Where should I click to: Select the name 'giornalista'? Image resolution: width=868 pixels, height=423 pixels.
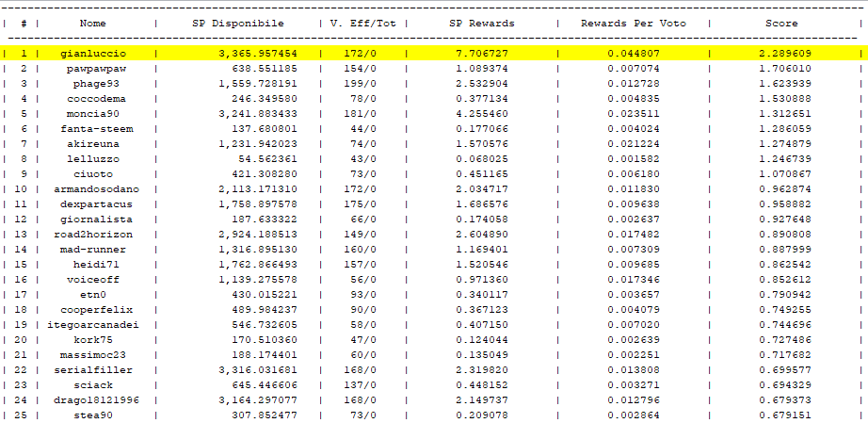96,220
